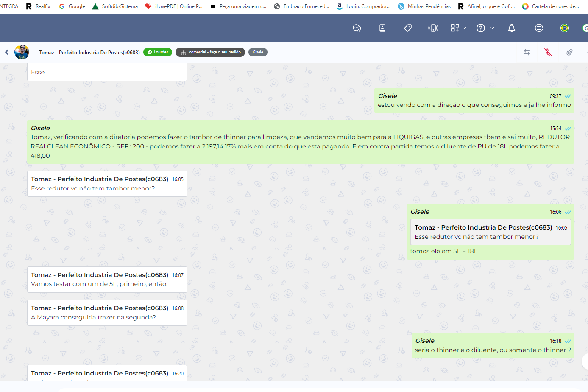Open the contacts book icon
588x392 pixels.
(x=382, y=28)
